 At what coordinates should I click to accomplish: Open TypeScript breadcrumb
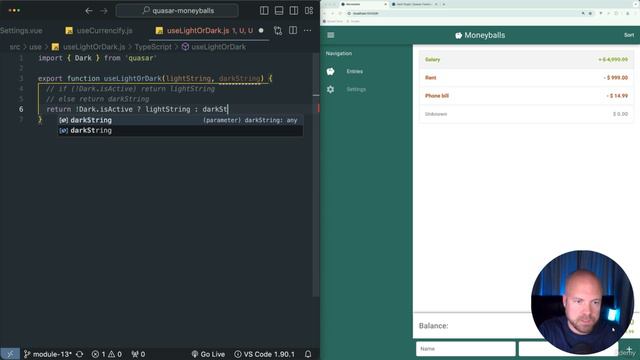coord(153,47)
